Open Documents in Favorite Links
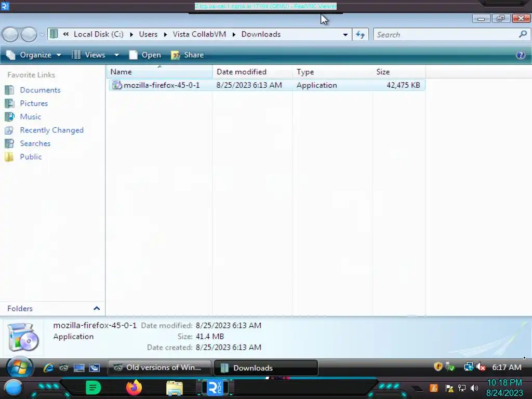532x399 pixels. 40,90
